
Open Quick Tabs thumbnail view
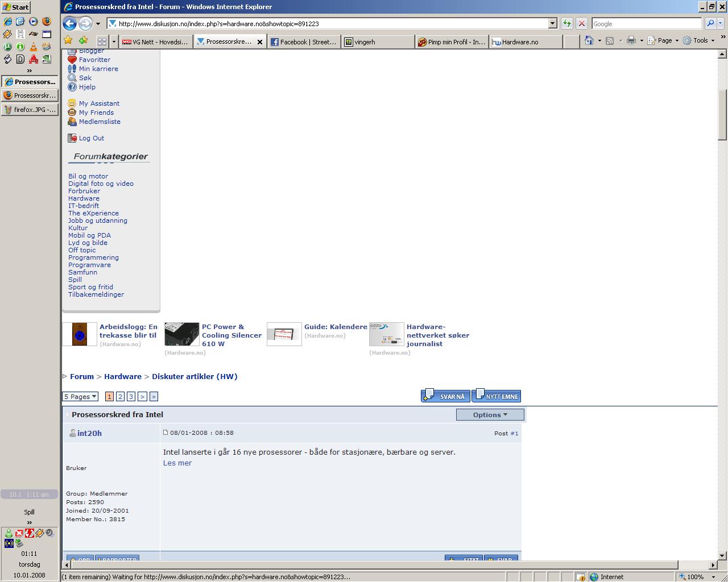pyautogui.click(x=102, y=41)
